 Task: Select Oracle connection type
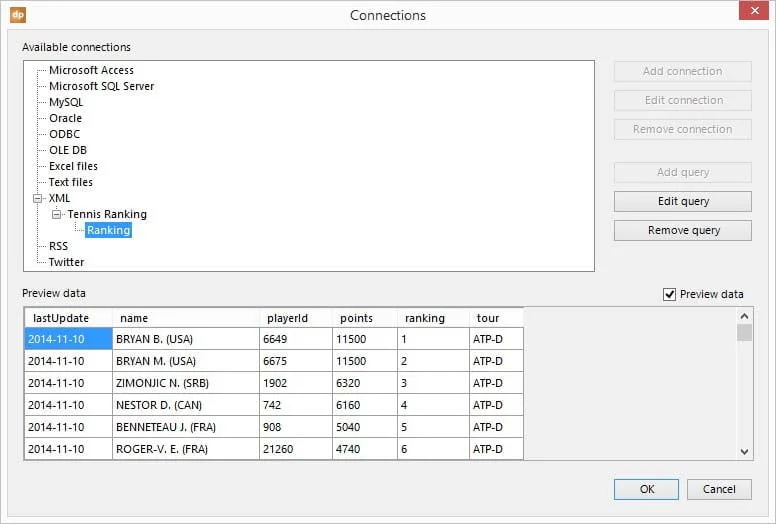(x=65, y=118)
